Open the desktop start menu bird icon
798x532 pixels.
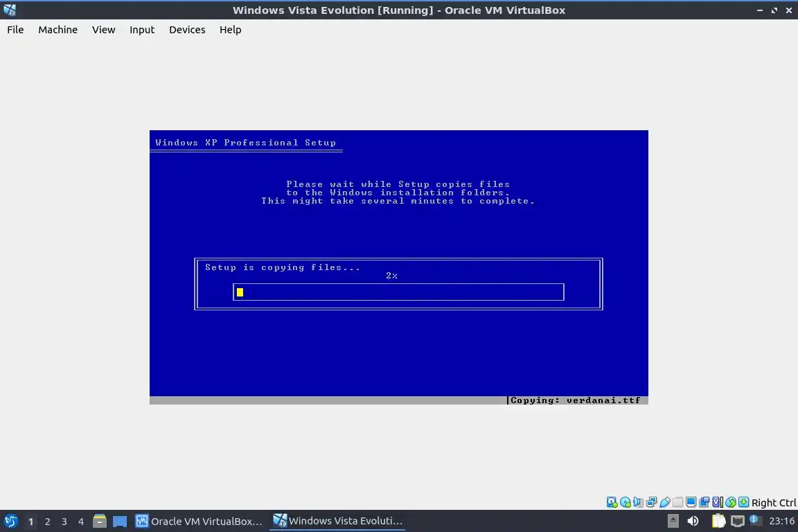tap(10, 521)
